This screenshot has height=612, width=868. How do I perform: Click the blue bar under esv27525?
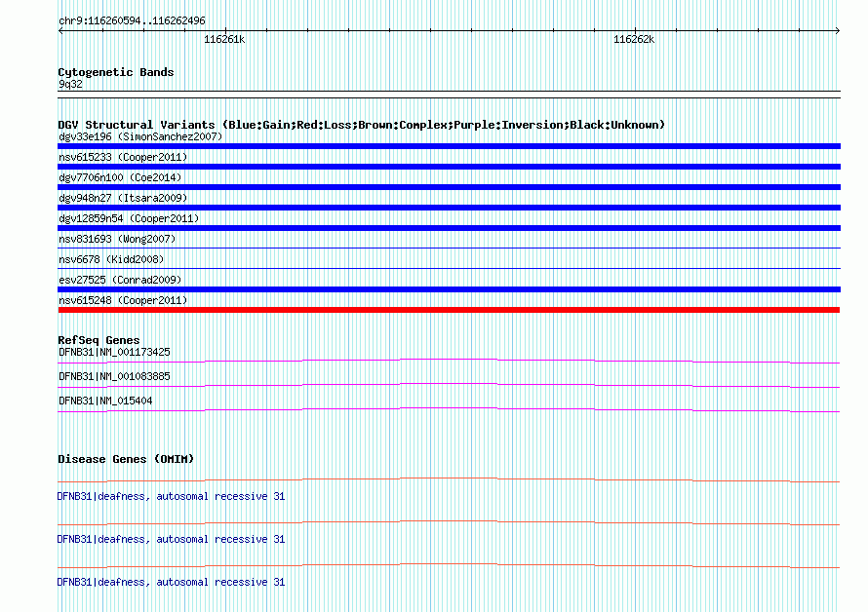click(449, 289)
